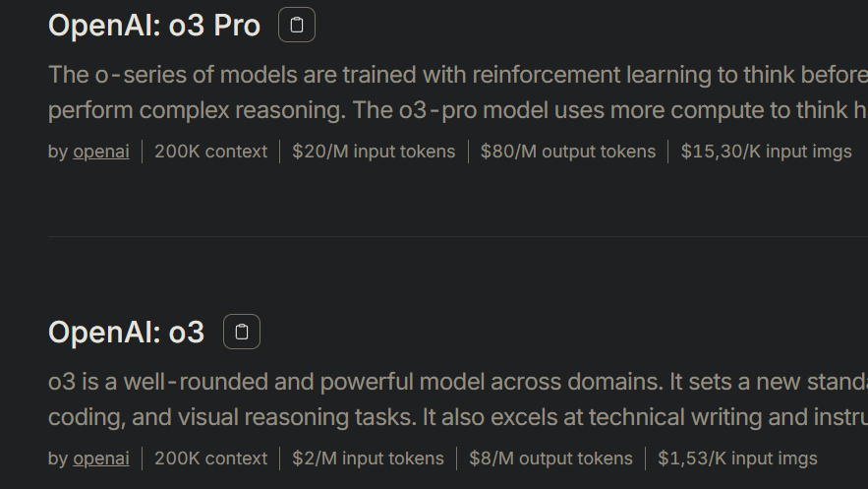Screen dimensions: 868x489
Task: Open the OpenAI: o3 Pro model page
Action: tap(154, 26)
